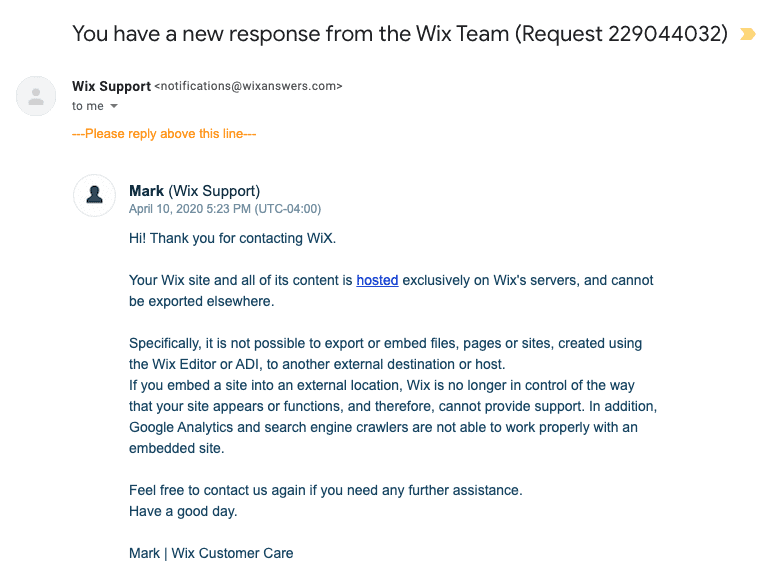
Task: Click the orange "Please reply above this line" text
Action: pyautogui.click(x=164, y=134)
